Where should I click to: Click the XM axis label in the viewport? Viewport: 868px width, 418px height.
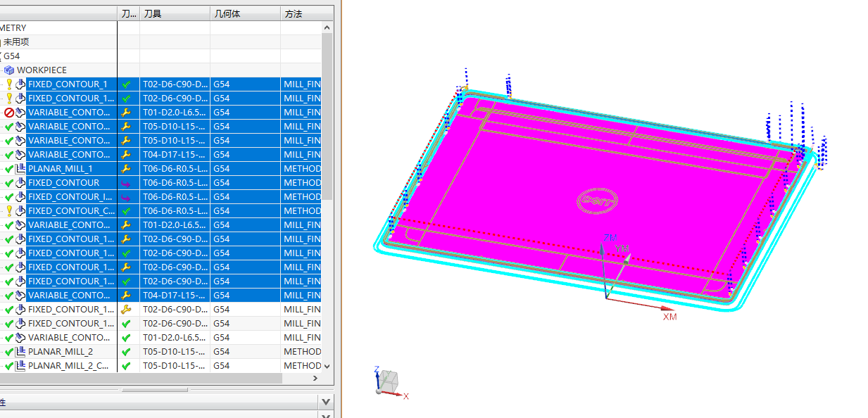click(669, 317)
